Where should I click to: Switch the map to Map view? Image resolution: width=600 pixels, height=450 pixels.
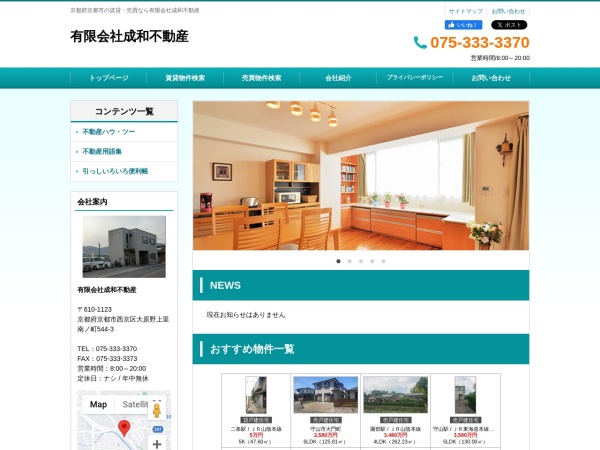(x=98, y=404)
